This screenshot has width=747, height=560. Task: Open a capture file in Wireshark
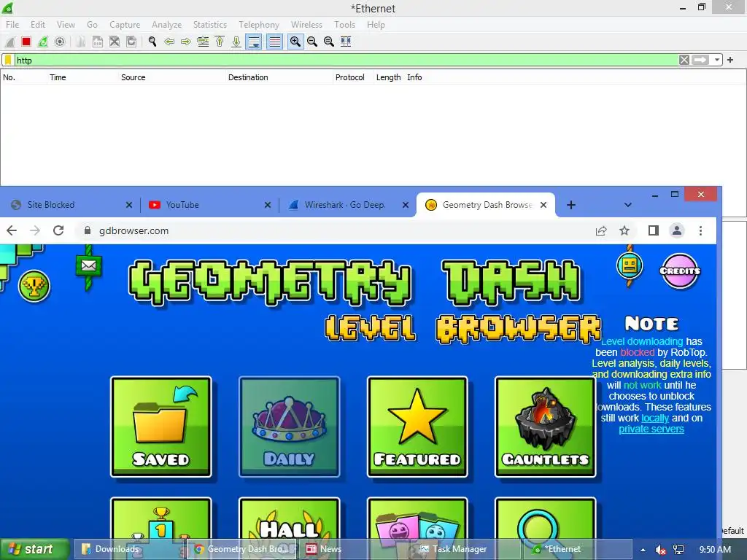point(80,42)
